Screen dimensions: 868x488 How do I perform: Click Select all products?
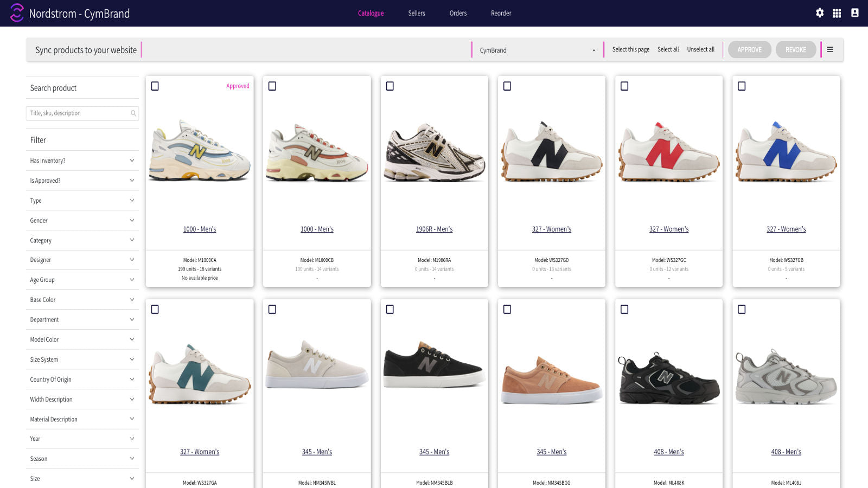click(668, 49)
